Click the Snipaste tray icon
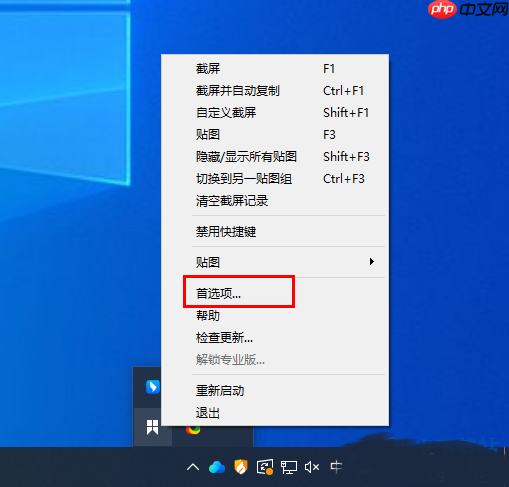509x487 pixels. (x=152, y=427)
